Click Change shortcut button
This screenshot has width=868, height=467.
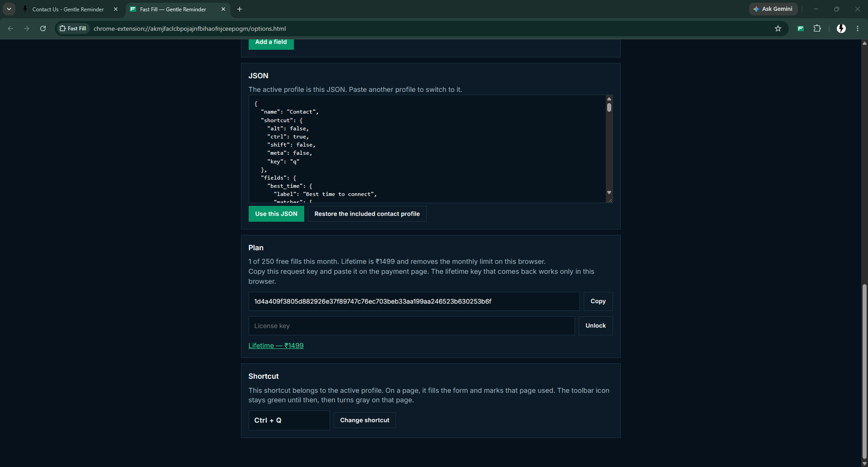(x=365, y=420)
